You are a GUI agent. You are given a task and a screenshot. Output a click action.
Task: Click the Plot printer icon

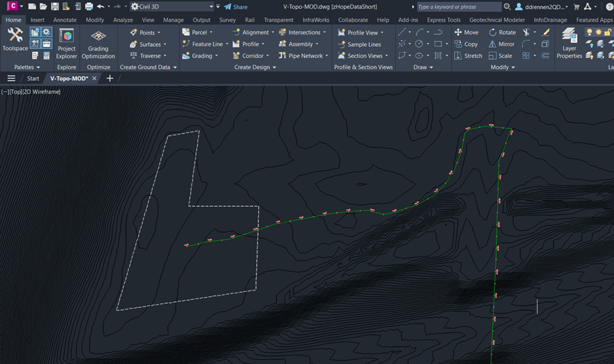[89, 7]
